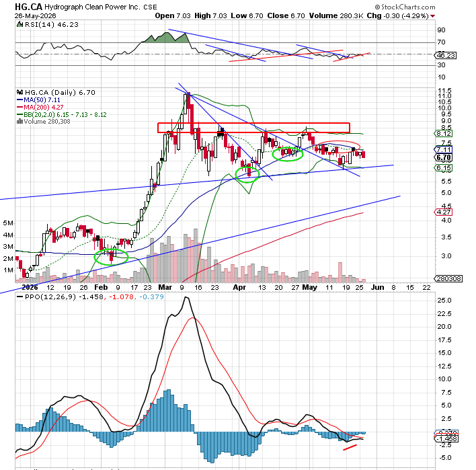
Task: Click the RSI(14) 46.23 label
Action: 52,25
